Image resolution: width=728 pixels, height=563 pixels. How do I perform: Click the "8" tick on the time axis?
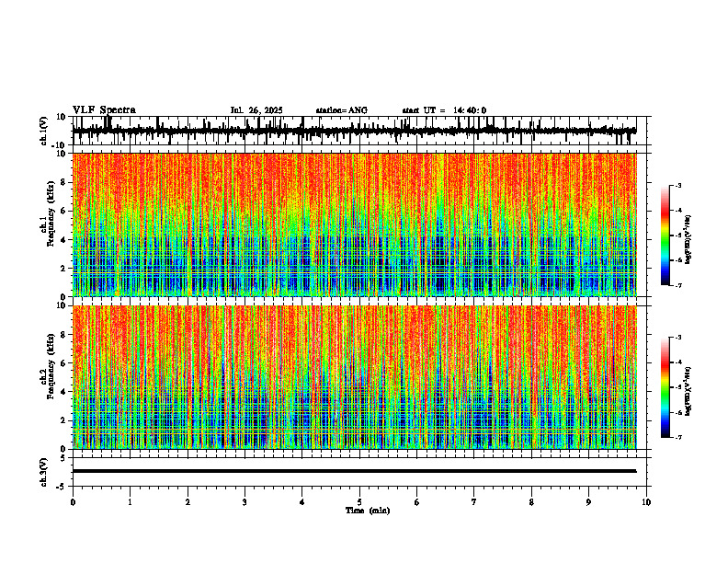(531, 502)
